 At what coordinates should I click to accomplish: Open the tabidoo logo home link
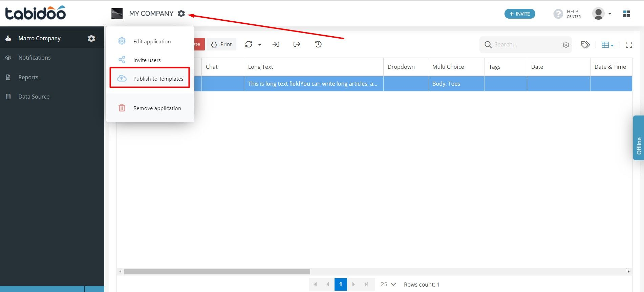35,13
